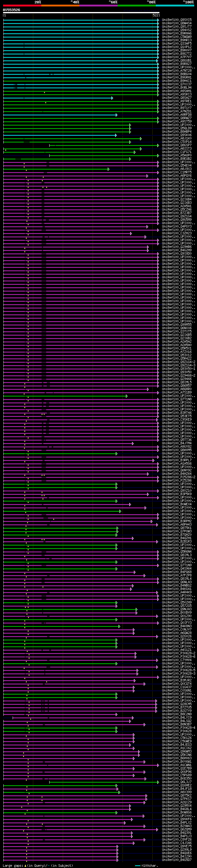Select hit label UniRef100_Q28CM5
This screenshot has height=868, width=197.
(177, 704)
